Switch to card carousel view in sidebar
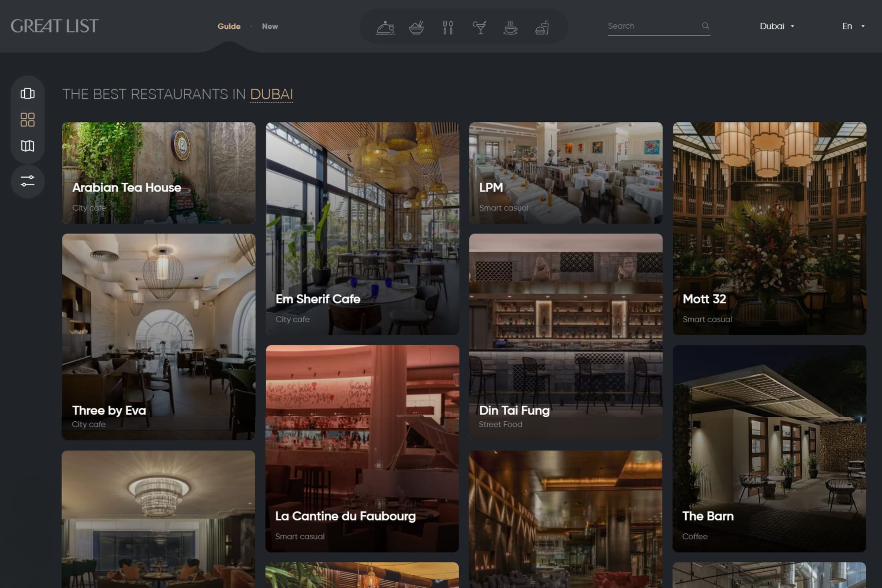 27,94
